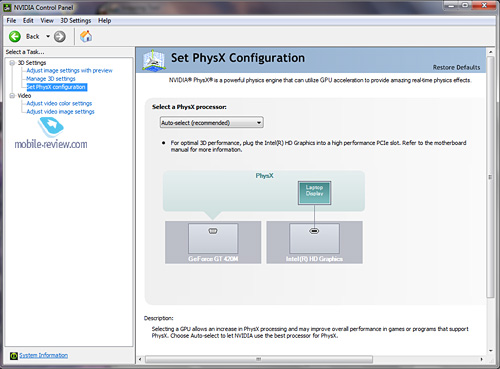
Task: Click the connector icon on GeForce GT 420M
Action: click(213, 231)
